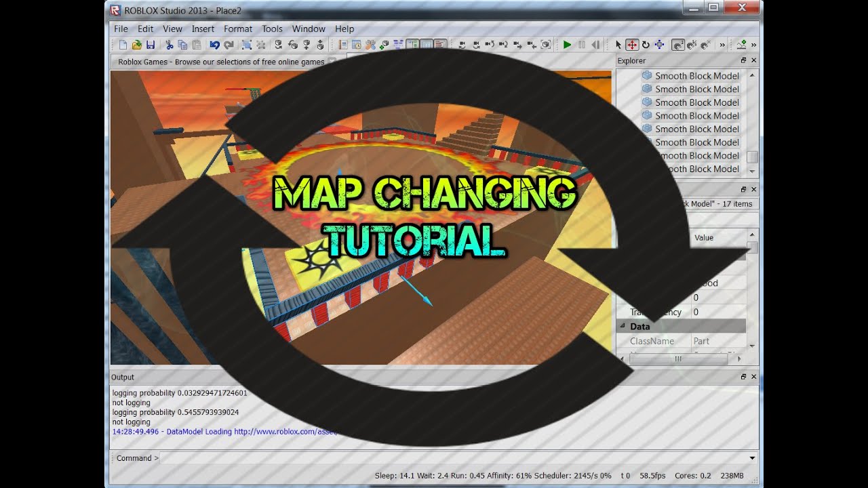The width and height of the screenshot is (868, 488).
Task: Pan camera left with arrow icon
Action: (532, 45)
